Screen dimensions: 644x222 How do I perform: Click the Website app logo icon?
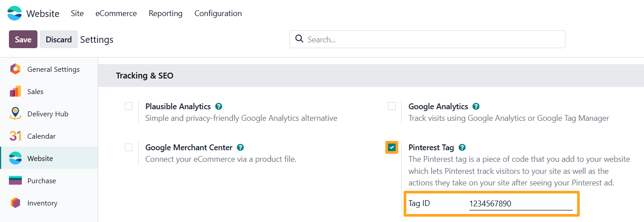pyautogui.click(x=15, y=13)
